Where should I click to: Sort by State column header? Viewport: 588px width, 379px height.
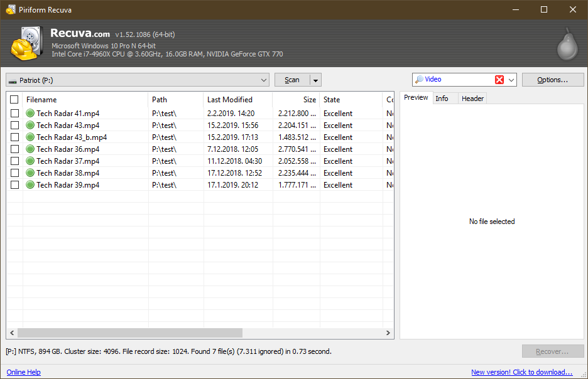click(351, 100)
